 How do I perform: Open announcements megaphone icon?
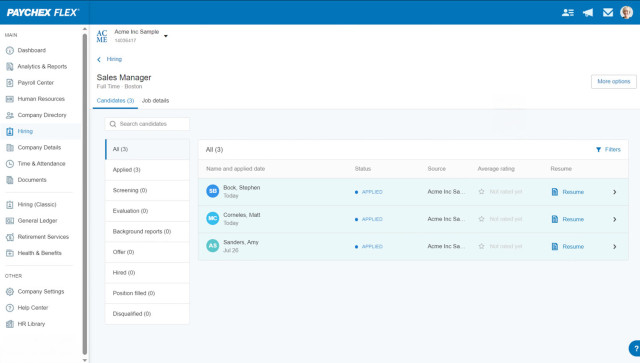588,13
